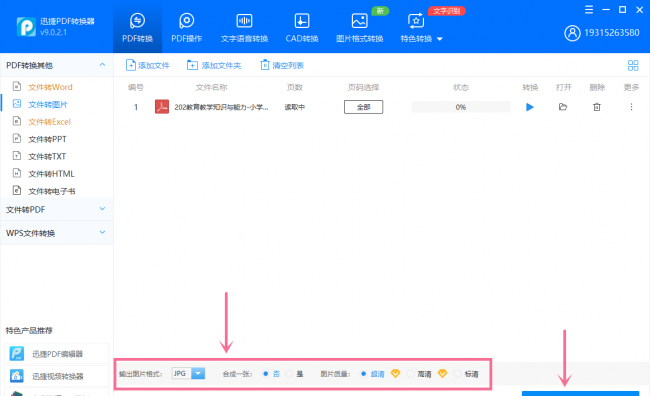Screen dimensions: 650x396
Task: Click the 文件转Word document icon
Action: pos(17,86)
